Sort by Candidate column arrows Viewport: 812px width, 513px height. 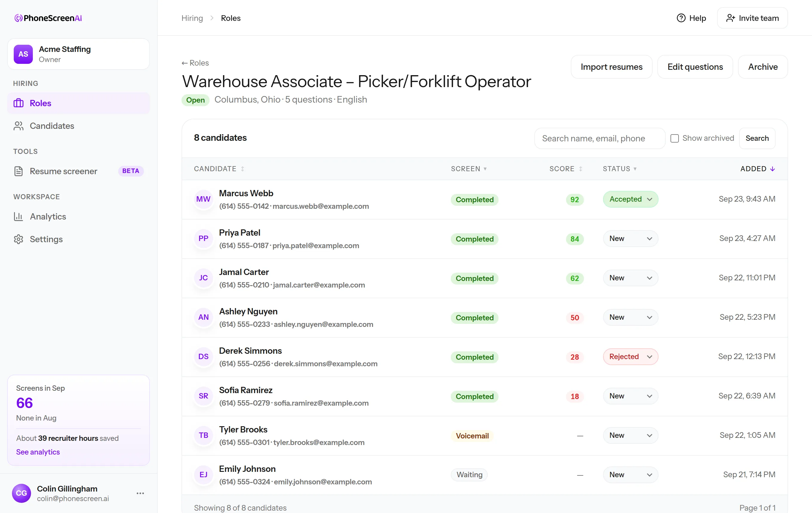(242, 169)
